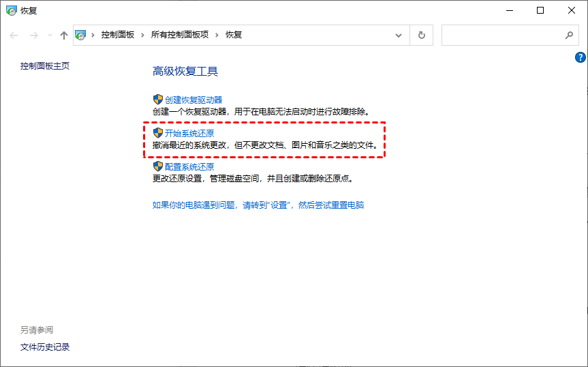Expand chevron after 所有控制面板项 breadcrumb

(218, 35)
